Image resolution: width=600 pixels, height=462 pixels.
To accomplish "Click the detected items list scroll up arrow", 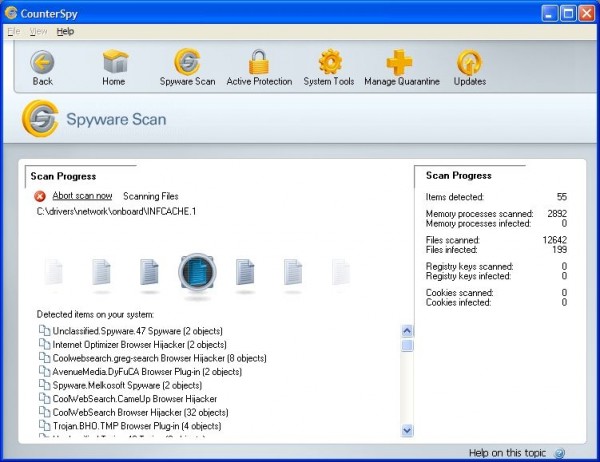I will [x=407, y=330].
